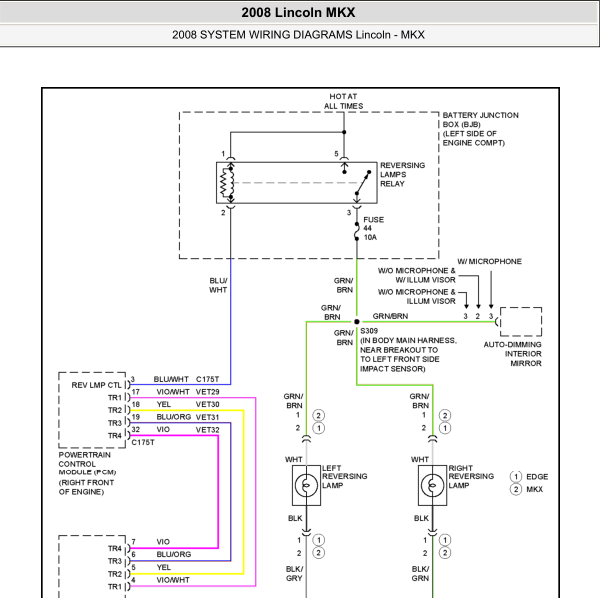Click the lower module pin 5 "YEL" label

(163, 567)
